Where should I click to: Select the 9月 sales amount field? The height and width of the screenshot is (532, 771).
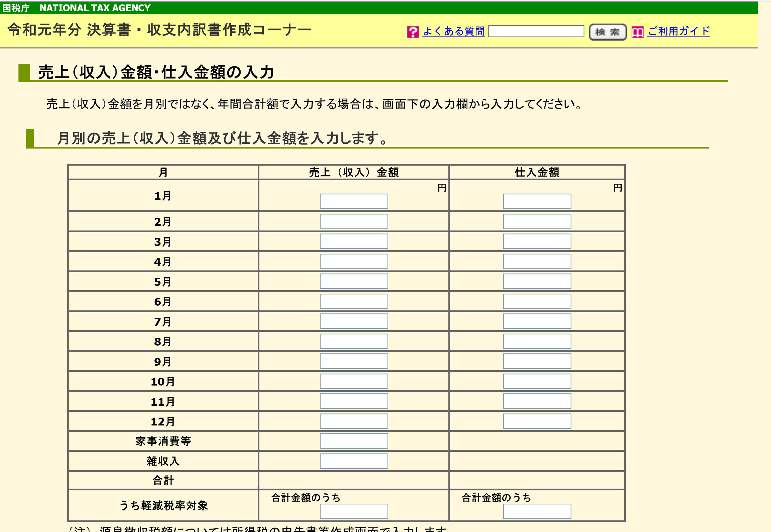point(354,361)
